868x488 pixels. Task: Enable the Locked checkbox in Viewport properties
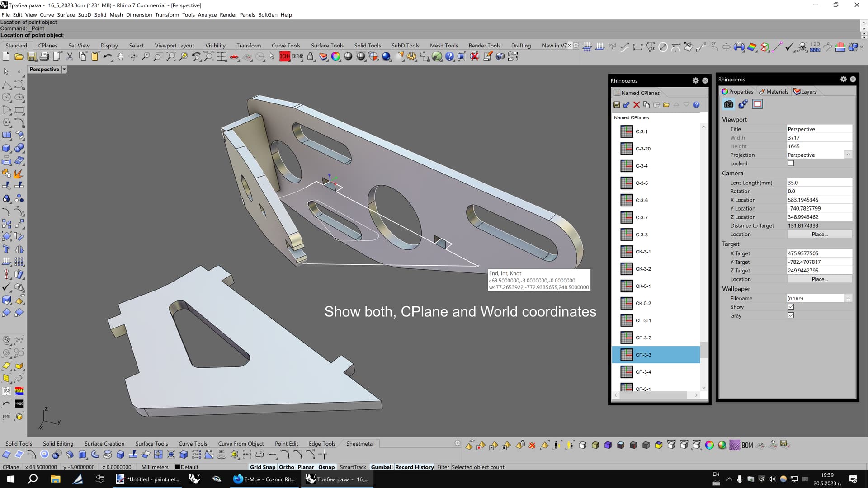tap(791, 163)
